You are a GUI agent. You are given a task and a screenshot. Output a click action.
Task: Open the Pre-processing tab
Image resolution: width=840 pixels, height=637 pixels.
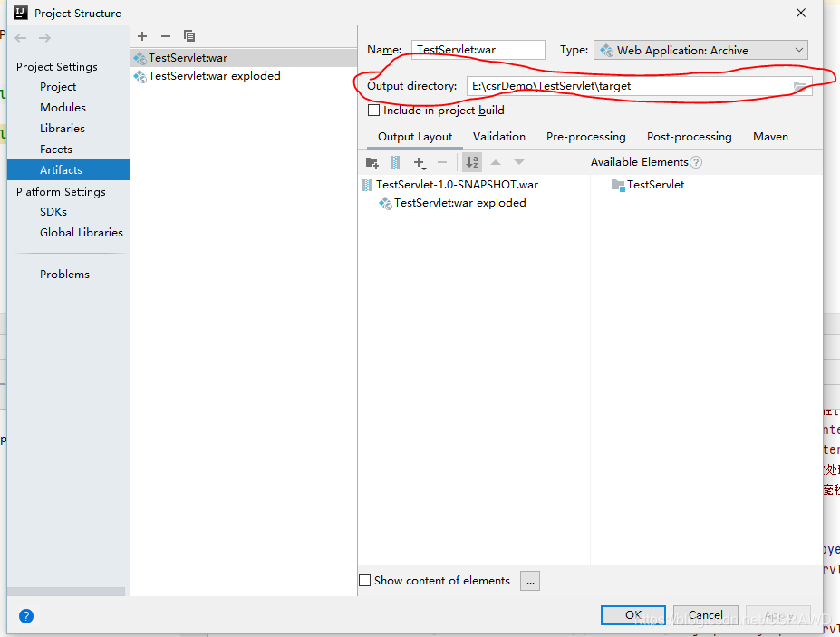click(x=585, y=137)
